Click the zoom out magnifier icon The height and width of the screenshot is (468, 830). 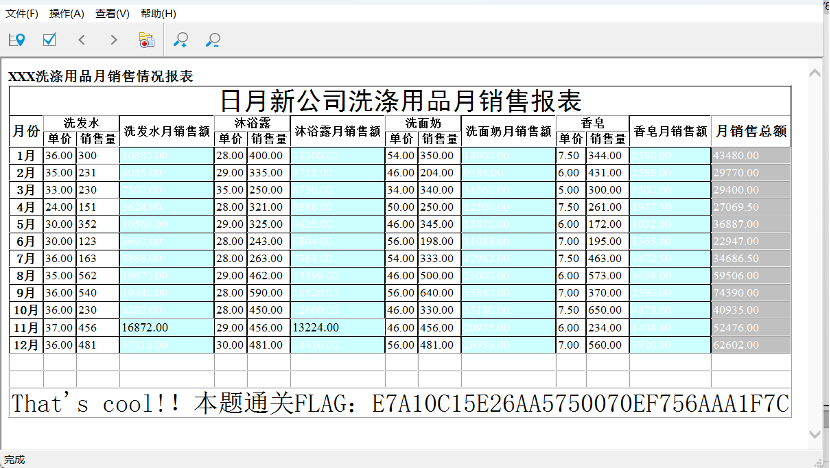(213, 40)
